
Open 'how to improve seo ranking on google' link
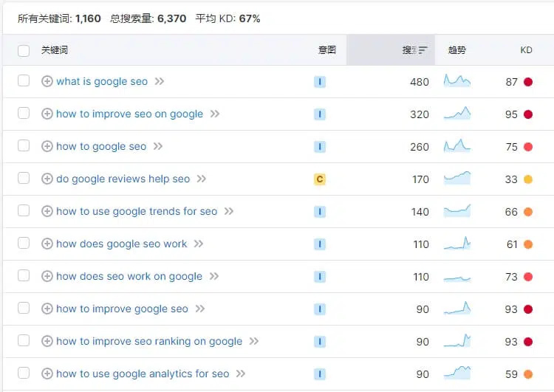click(149, 342)
